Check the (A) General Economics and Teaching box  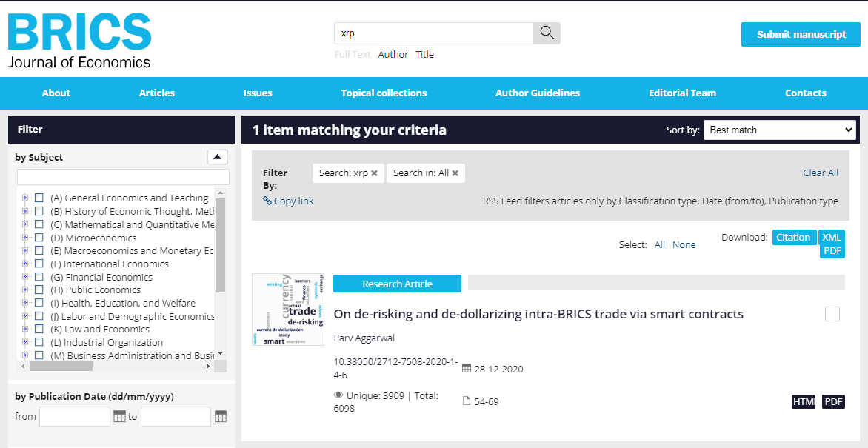click(x=39, y=198)
